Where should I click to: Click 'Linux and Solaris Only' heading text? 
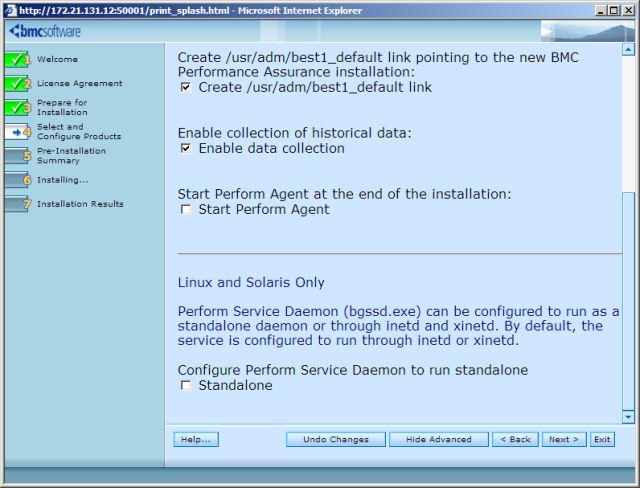251,282
